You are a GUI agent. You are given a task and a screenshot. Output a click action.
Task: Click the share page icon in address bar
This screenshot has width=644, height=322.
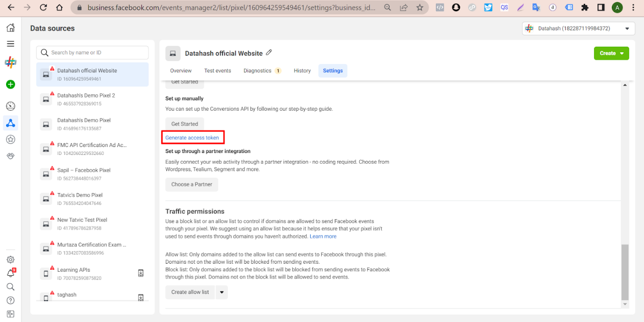[x=404, y=7]
